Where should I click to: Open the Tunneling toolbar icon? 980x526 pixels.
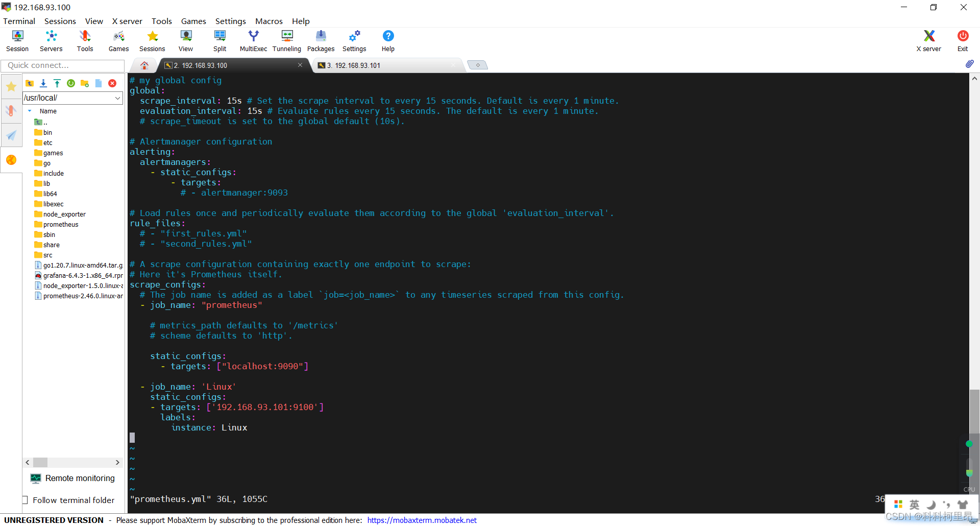click(x=287, y=41)
